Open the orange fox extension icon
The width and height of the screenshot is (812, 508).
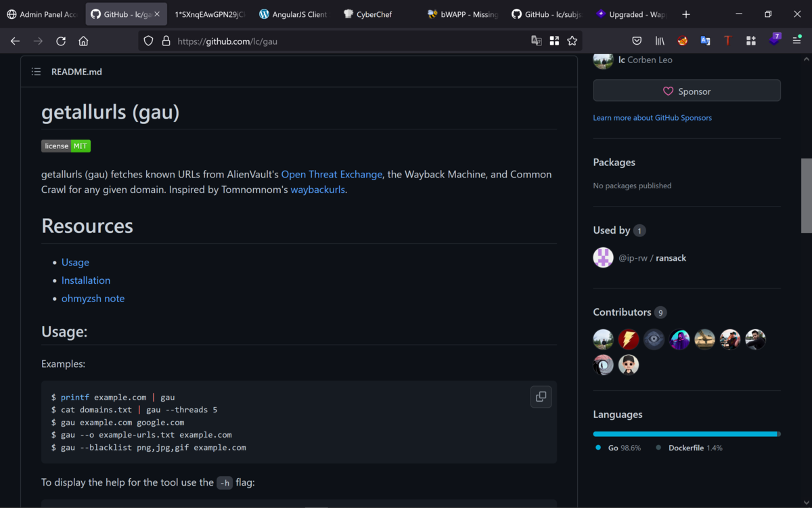coord(682,41)
